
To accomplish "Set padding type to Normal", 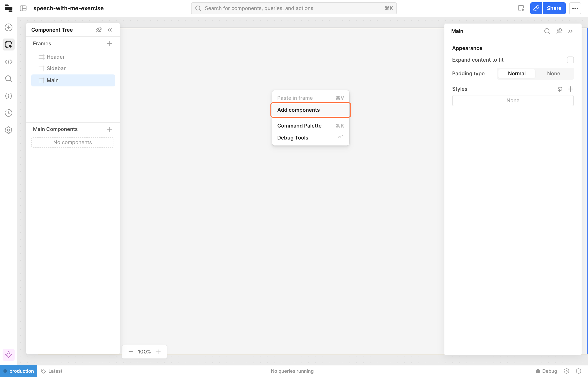I will pyautogui.click(x=516, y=73).
